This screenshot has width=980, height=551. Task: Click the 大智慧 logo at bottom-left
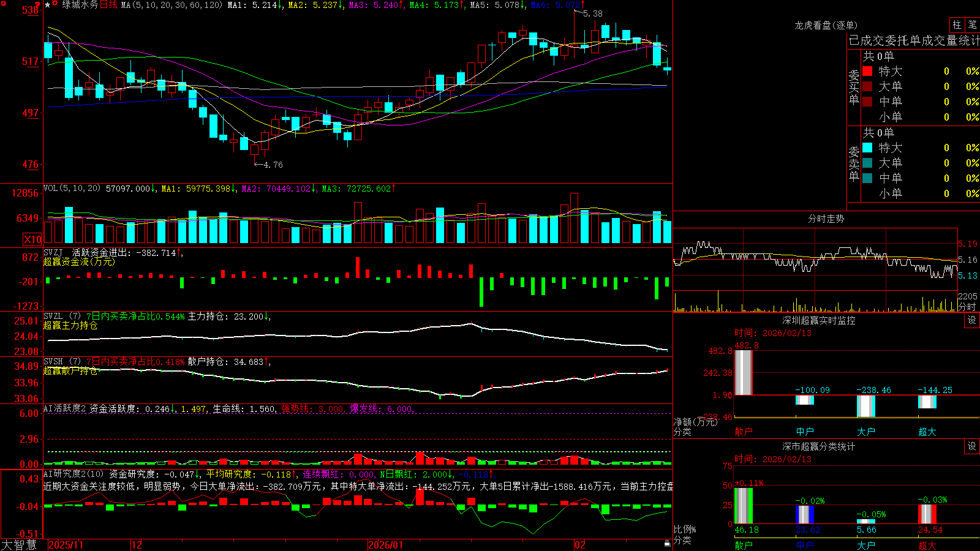click(x=19, y=545)
